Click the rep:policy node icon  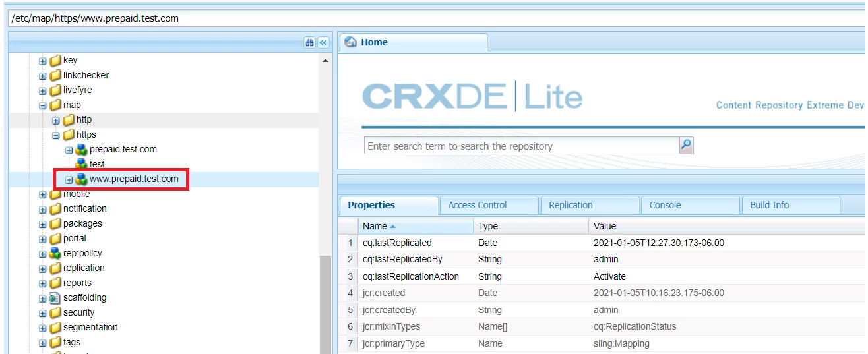[55, 253]
